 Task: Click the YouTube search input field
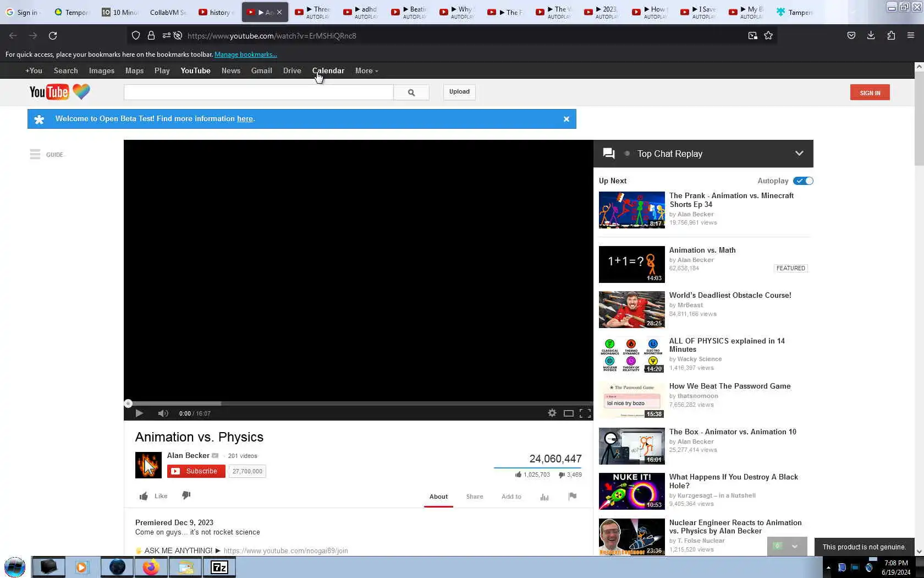(258, 92)
